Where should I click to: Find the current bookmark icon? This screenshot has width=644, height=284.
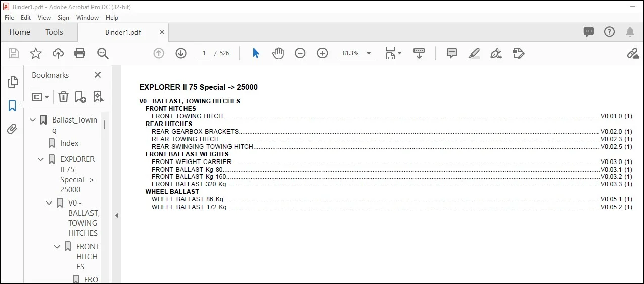pos(98,97)
